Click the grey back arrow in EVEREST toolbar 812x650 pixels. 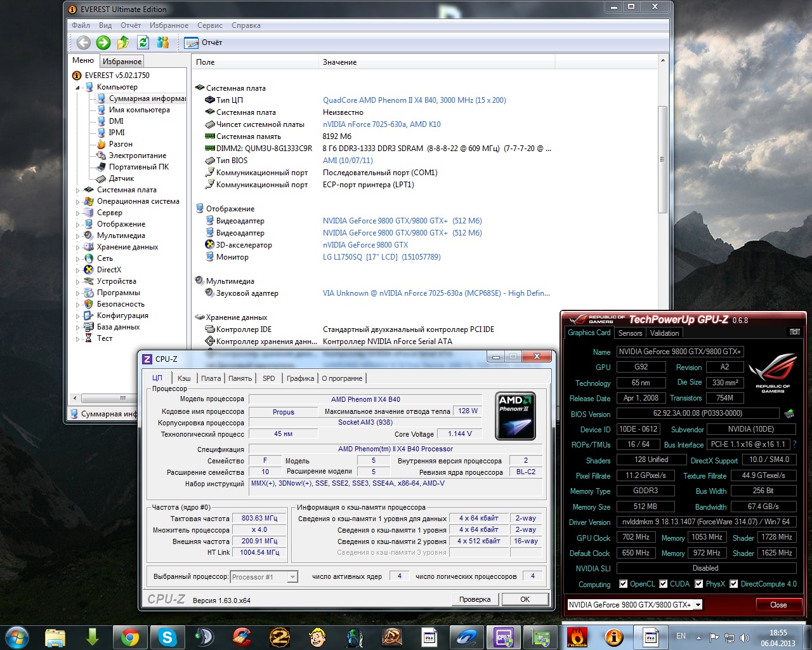84,43
